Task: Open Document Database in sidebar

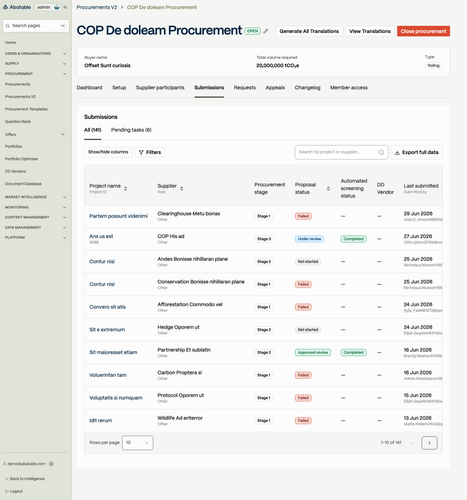Action: (23, 184)
